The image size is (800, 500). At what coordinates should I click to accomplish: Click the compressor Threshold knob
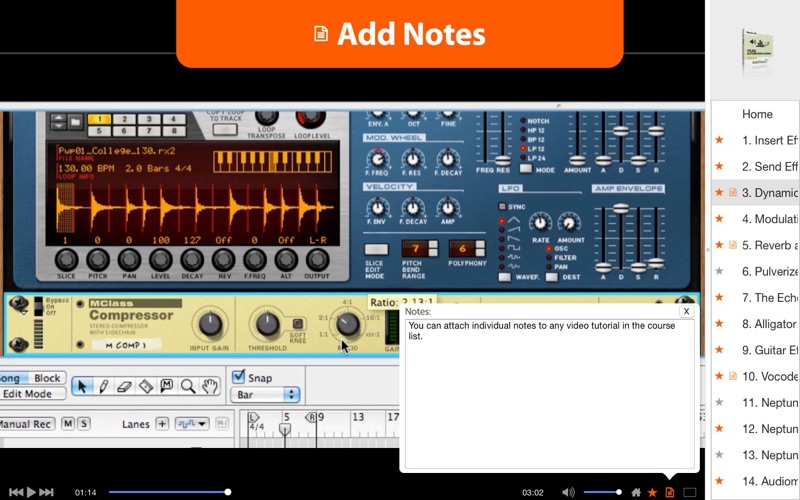[267, 324]
